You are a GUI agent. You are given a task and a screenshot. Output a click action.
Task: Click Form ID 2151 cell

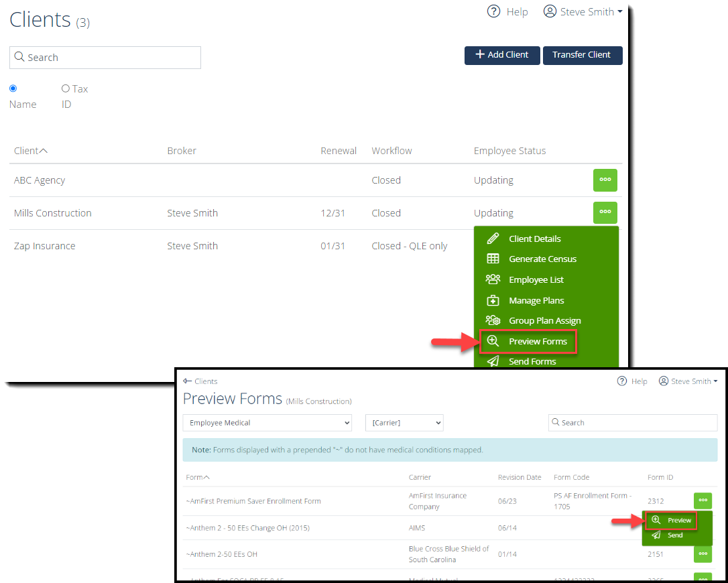[x=656, y=554]
